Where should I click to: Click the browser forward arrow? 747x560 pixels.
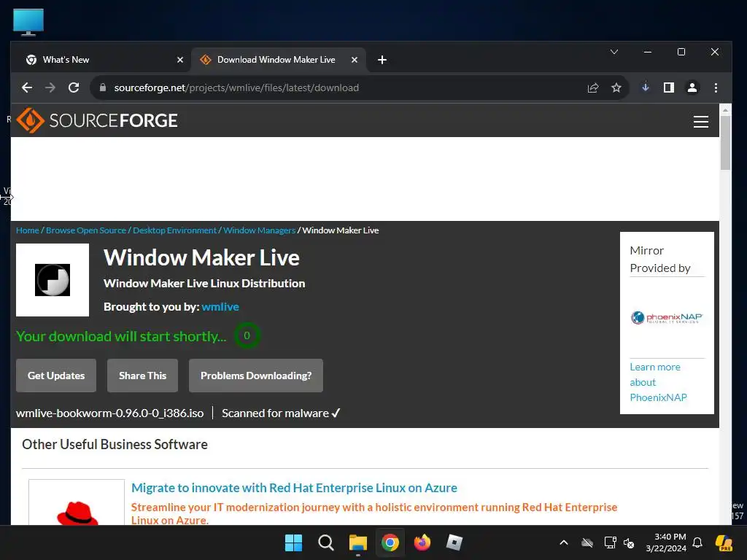(50, 87)
